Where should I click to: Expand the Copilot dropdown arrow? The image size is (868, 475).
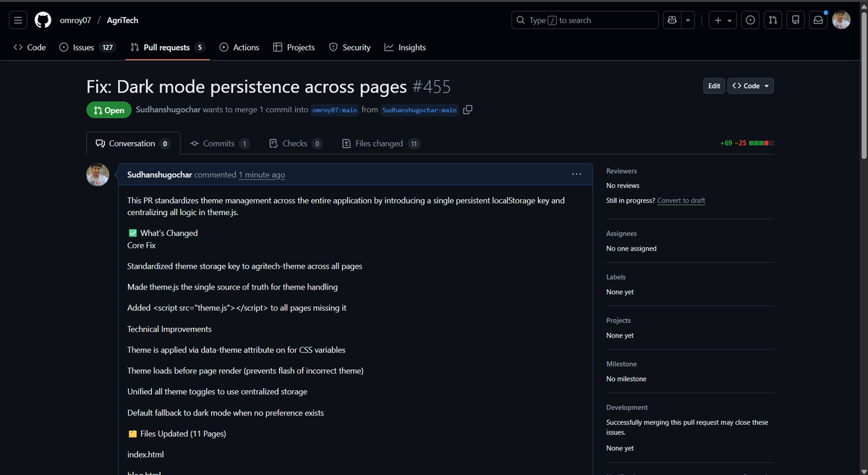[688, 20]
